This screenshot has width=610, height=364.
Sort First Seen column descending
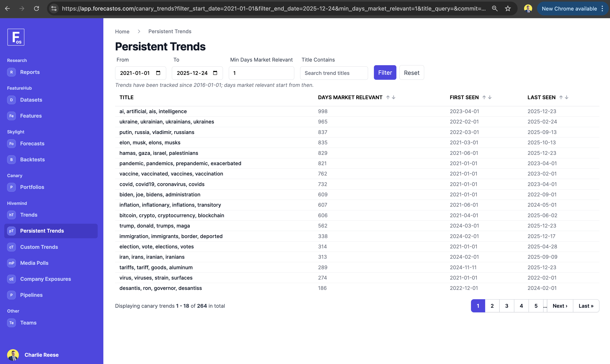[490, 97]
